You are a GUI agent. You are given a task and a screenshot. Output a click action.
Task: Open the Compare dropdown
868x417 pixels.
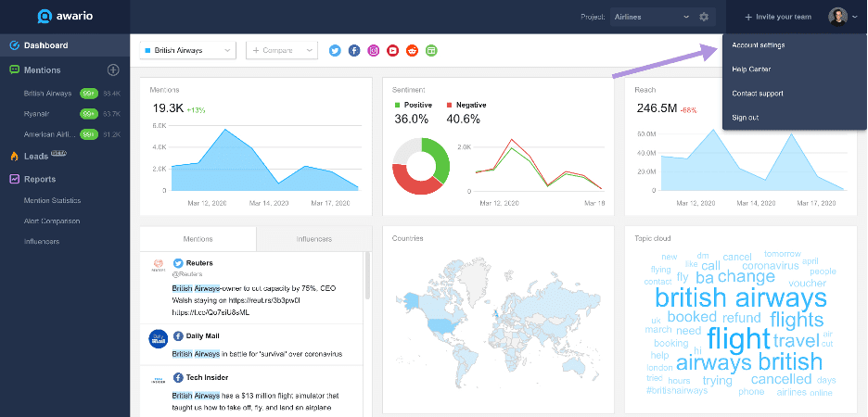point(282,50)
